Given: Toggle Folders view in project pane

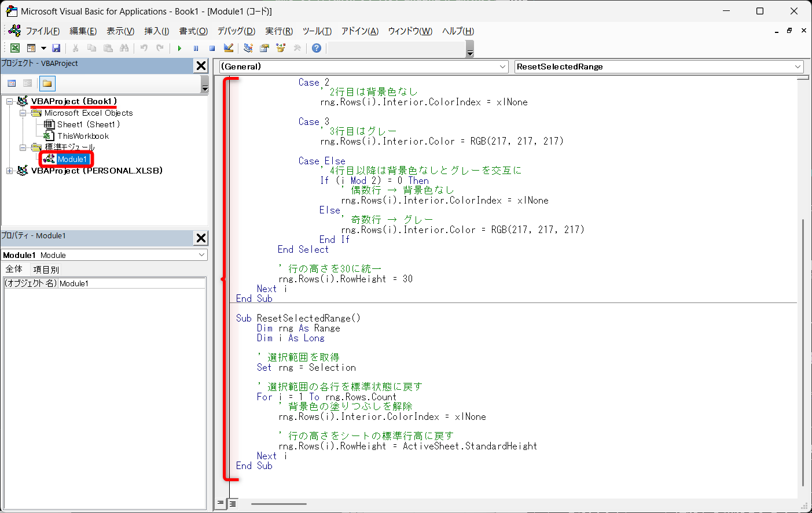Looking at the screenshot, I should click(47, 83).
